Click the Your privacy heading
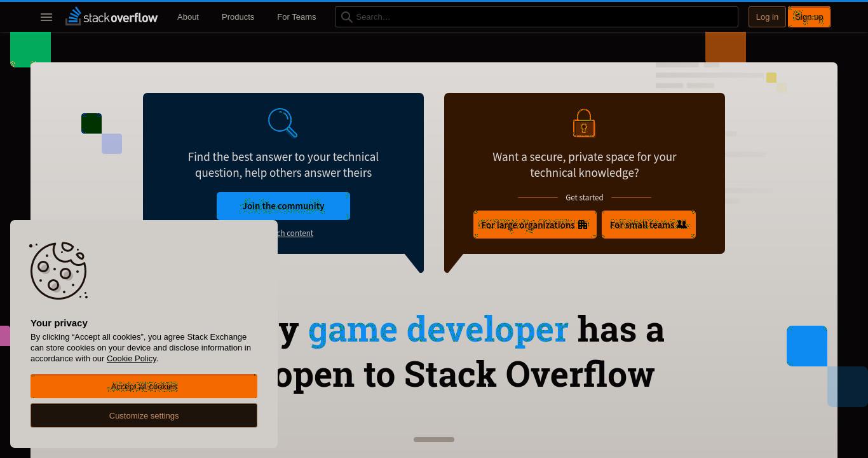 pos(59,323)
